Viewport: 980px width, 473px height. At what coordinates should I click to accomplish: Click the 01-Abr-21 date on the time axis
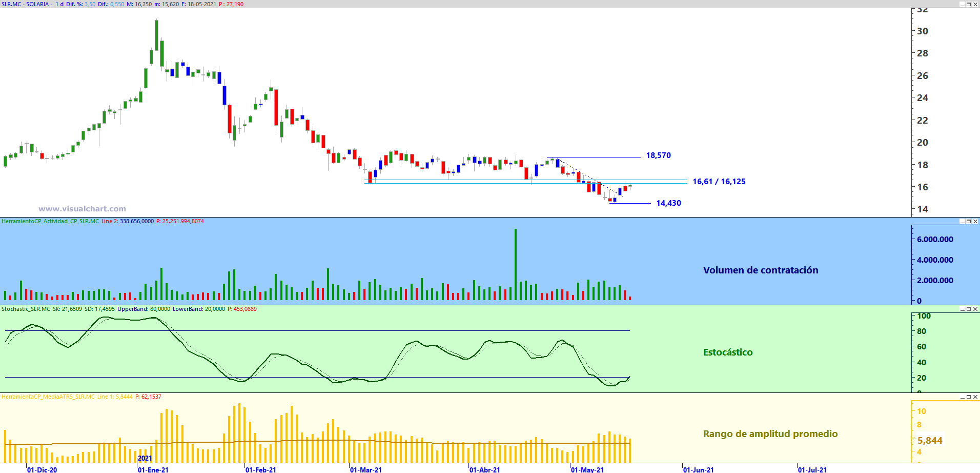pos(485,469)
